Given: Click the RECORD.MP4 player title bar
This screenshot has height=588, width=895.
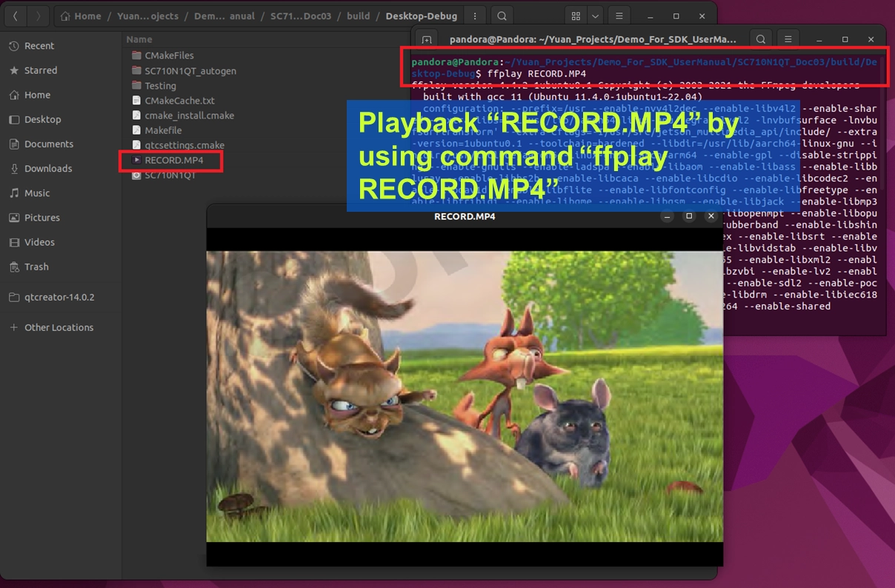Looking at the screenshot, I should (465, 216).
